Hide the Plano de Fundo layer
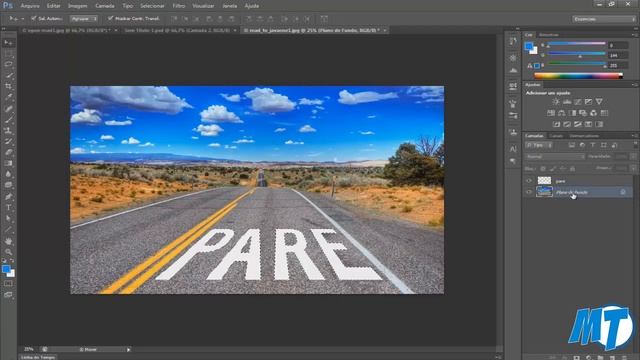Screen dimensions: 640x360 [x=529, y=192]
